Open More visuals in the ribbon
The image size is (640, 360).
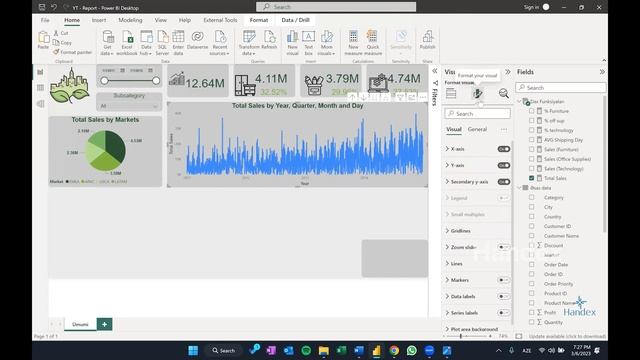click(326, 43)
